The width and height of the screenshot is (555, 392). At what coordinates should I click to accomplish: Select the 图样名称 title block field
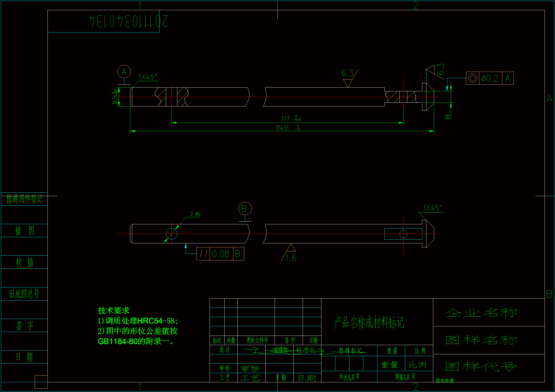(x=481, y=340)
